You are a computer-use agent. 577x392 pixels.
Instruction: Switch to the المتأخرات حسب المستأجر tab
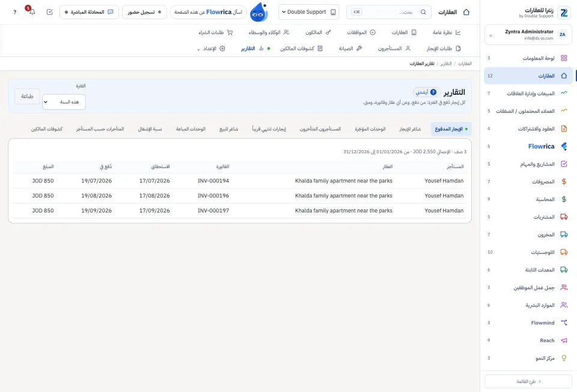(x=100, y=129)
